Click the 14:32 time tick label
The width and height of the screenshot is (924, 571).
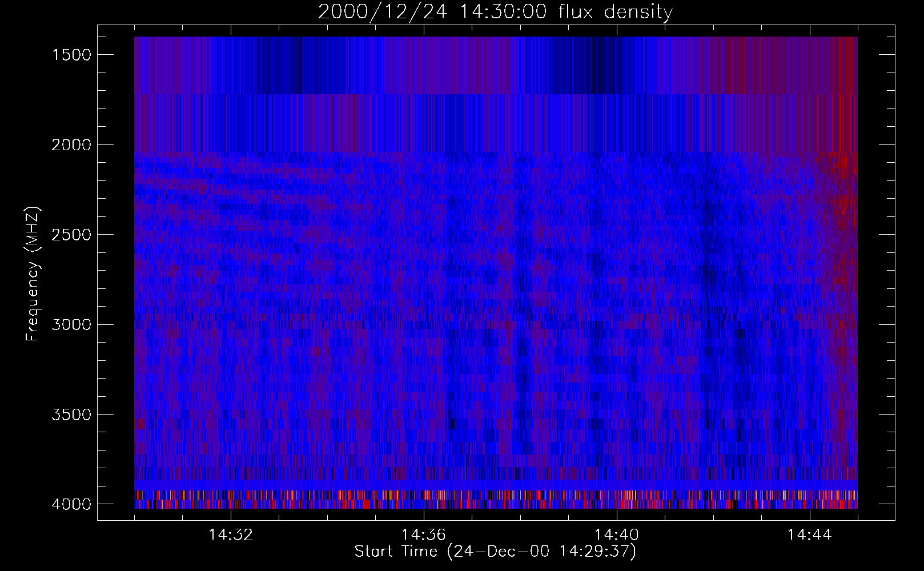[x=231, y=535]
